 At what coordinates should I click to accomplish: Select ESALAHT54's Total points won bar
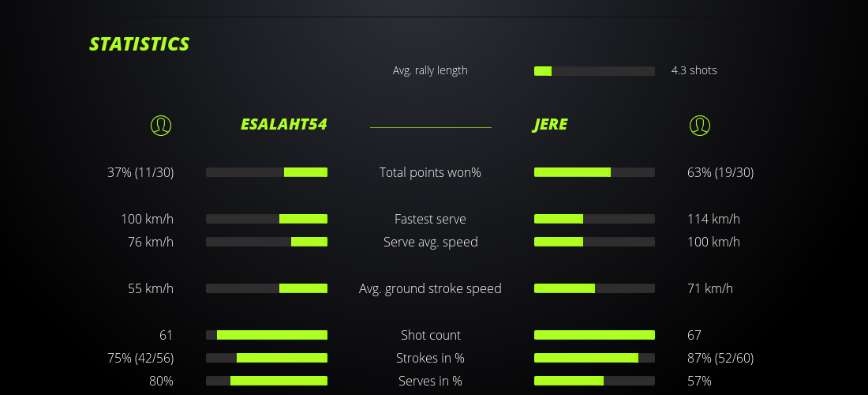[x=267, y=172]
